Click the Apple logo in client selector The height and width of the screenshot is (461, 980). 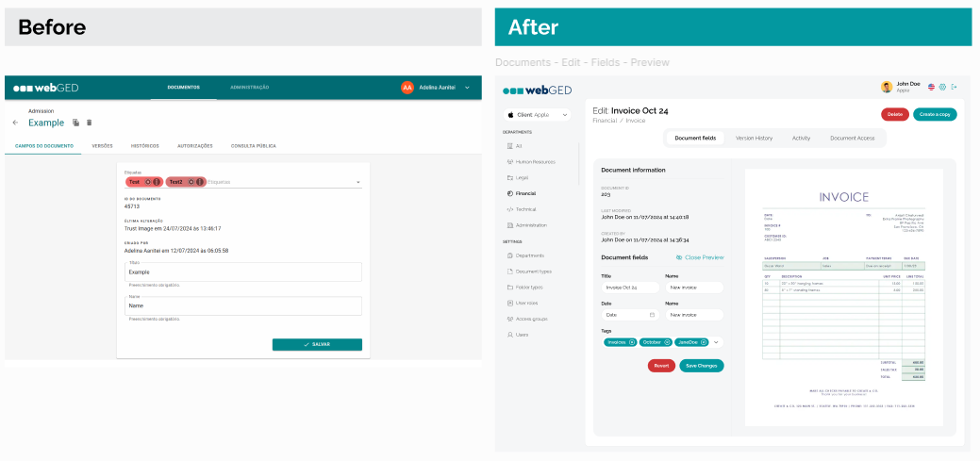510,115
